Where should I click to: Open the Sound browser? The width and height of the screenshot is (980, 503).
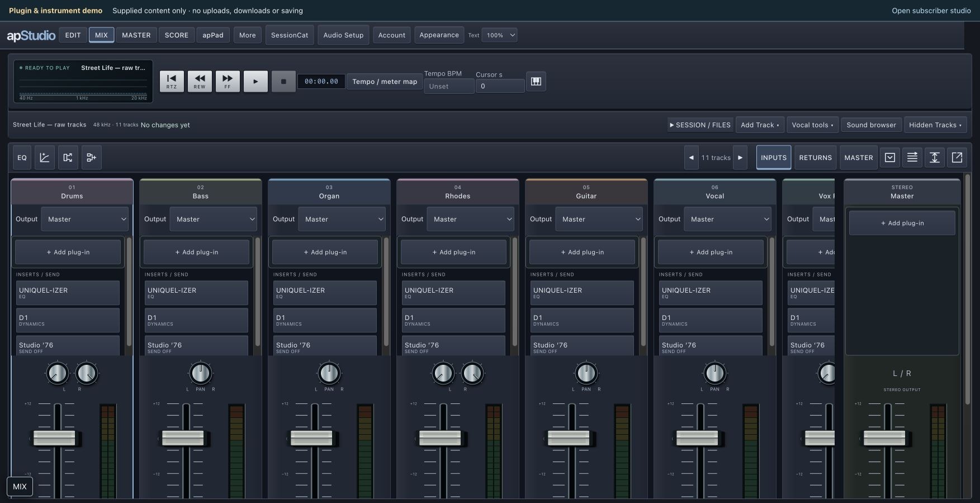click(871, 125)
